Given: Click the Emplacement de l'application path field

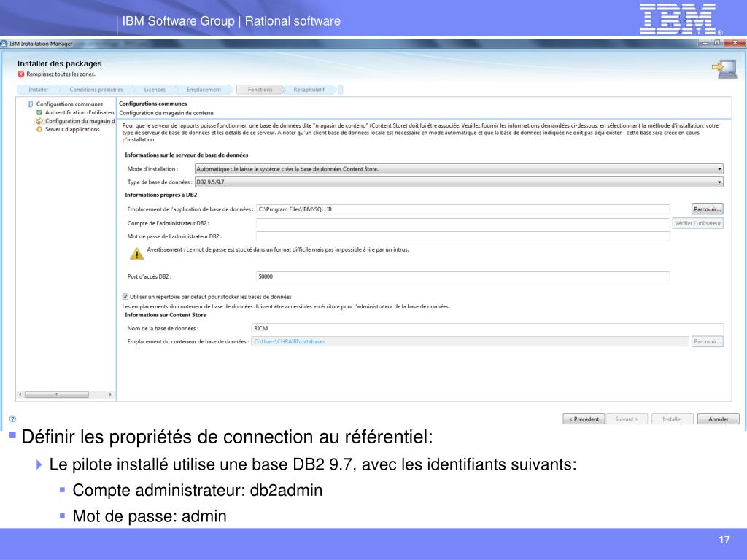Looking at the screenshot, I should click(x=463, y=209).
